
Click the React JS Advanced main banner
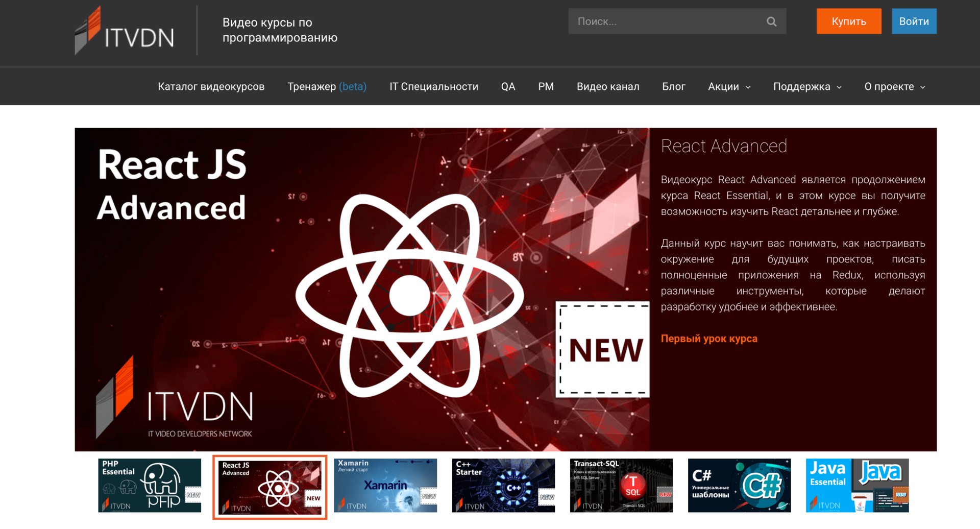click(x=362, y=290)
